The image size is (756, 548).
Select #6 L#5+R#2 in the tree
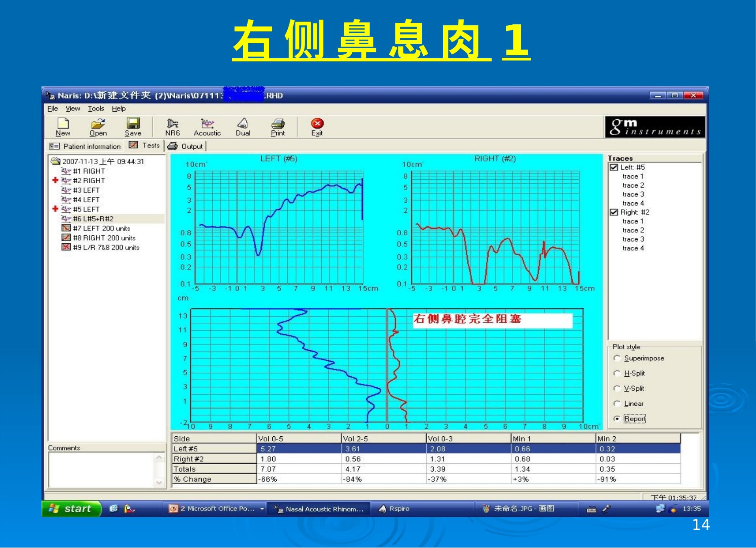[93, 219]
